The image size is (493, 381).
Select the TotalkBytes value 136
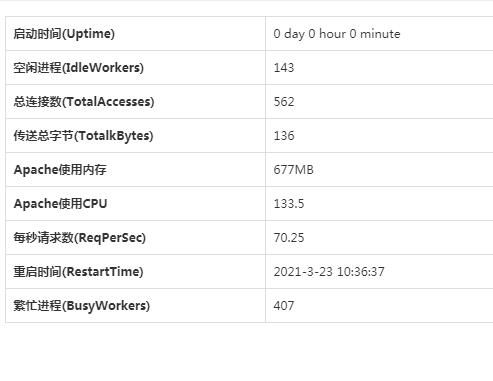click(x=284, y=136)
